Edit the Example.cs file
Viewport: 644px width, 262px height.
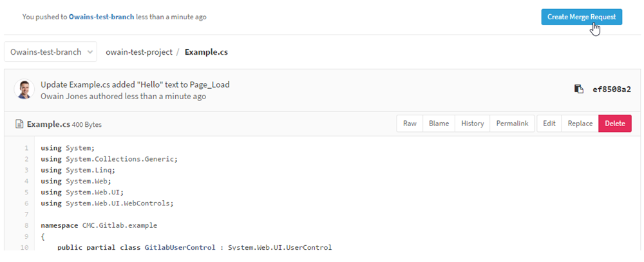(549, 124)
